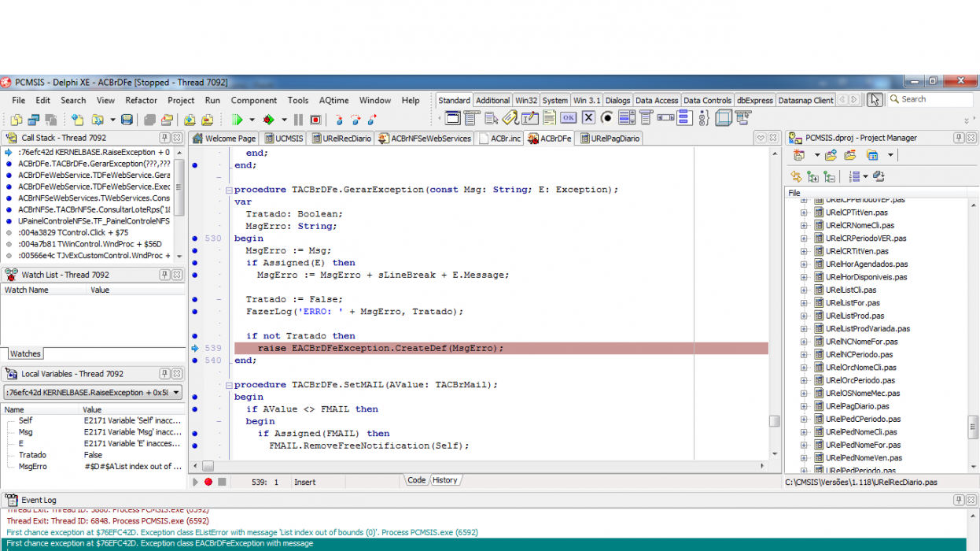This screenshot has height=551, width=980.
Task: Click the Open Project folder icon
Action: pyautogui.click(x=167, y=120)
